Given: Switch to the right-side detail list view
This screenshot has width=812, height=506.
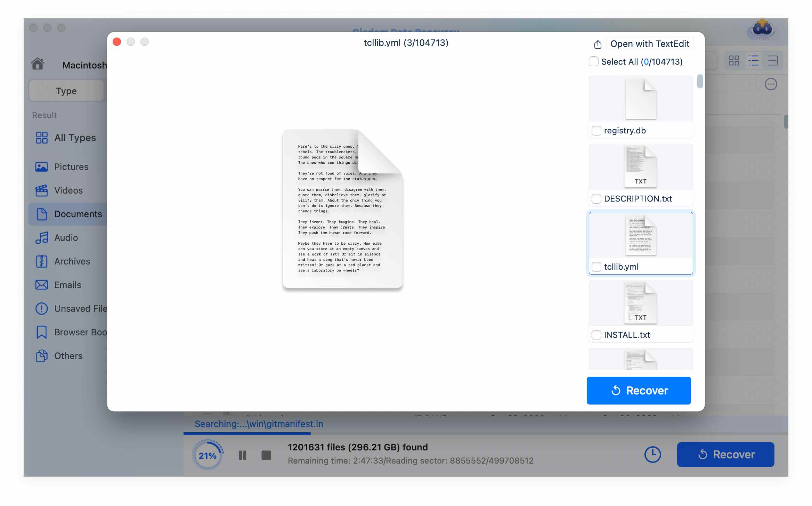Looking at the screenshot, I should click(x=773, y=60).
